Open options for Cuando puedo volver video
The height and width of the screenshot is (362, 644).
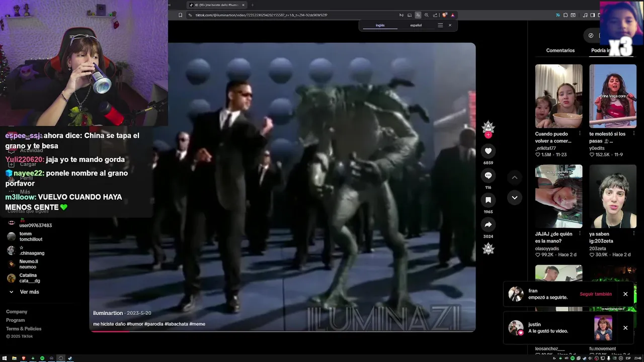tap(580, 134)
